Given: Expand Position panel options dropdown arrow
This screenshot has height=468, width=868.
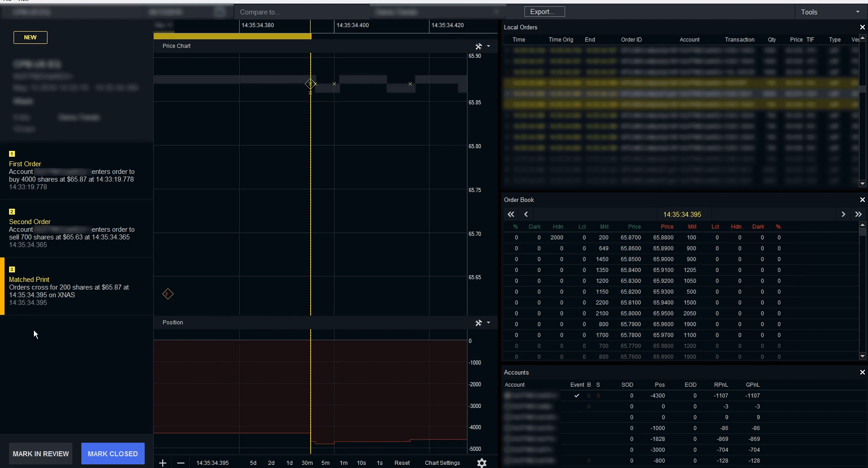Looking at the screenshot, I should 488,323.
